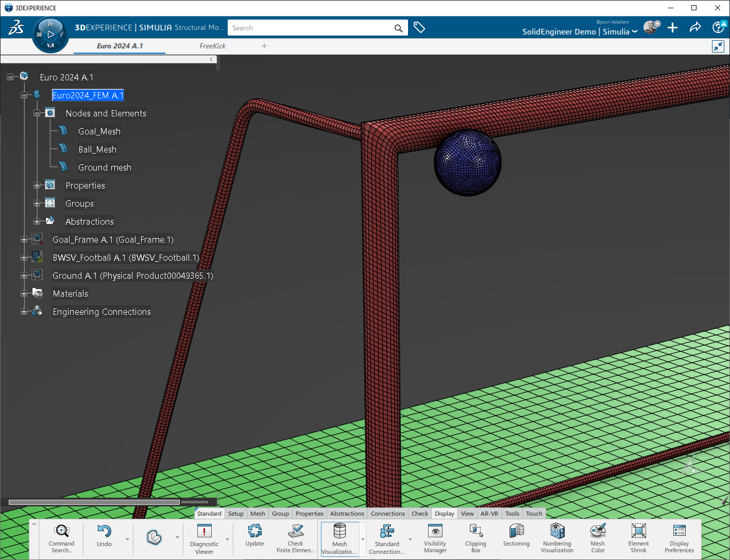The image size is (730, 560).
Task: Expand the Properties tree node
Action: (37, 185)
